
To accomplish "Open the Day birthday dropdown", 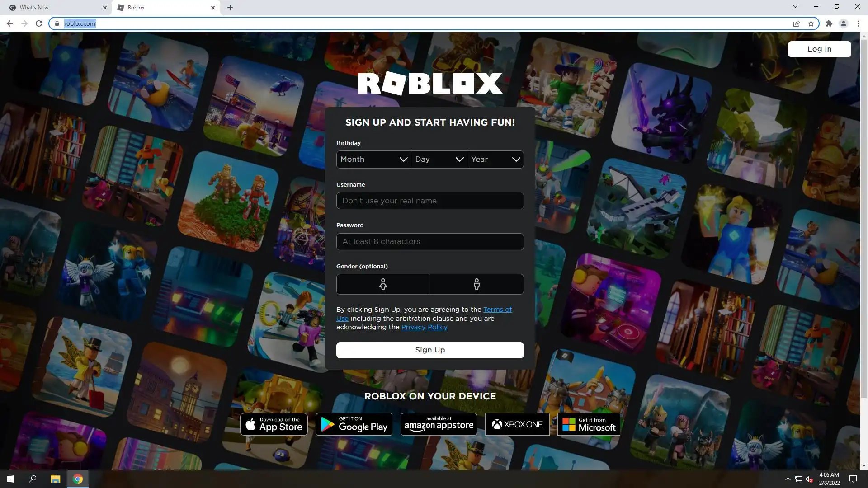I will click(439, 160).
